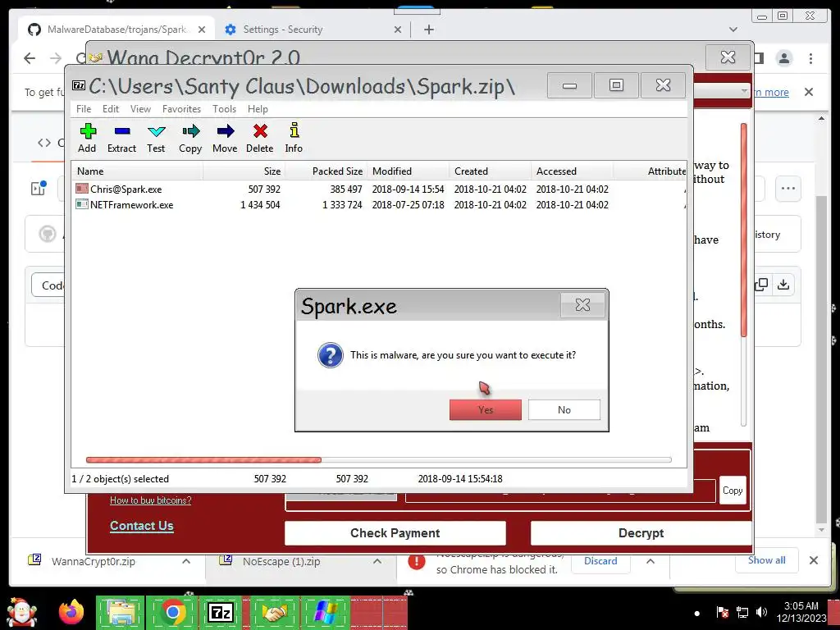
Task: Open the Tools menu
Action: pos(224,109)
